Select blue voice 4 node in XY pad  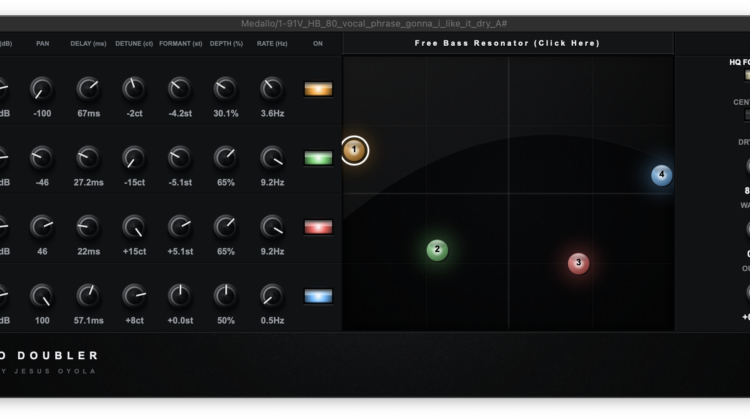(662, 175)
